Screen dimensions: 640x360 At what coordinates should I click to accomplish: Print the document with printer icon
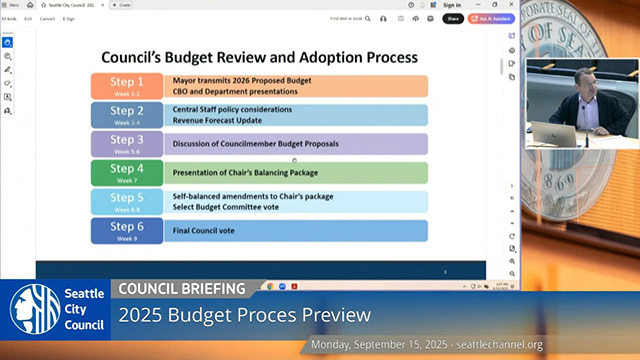pyautogui.click(x=430, y=19)
